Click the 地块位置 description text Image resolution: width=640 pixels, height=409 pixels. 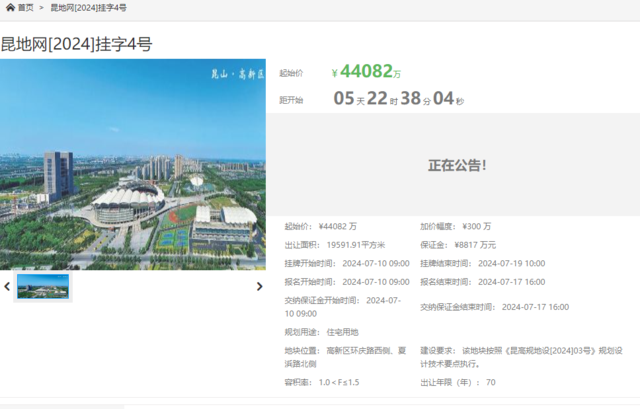pos(346,357)
